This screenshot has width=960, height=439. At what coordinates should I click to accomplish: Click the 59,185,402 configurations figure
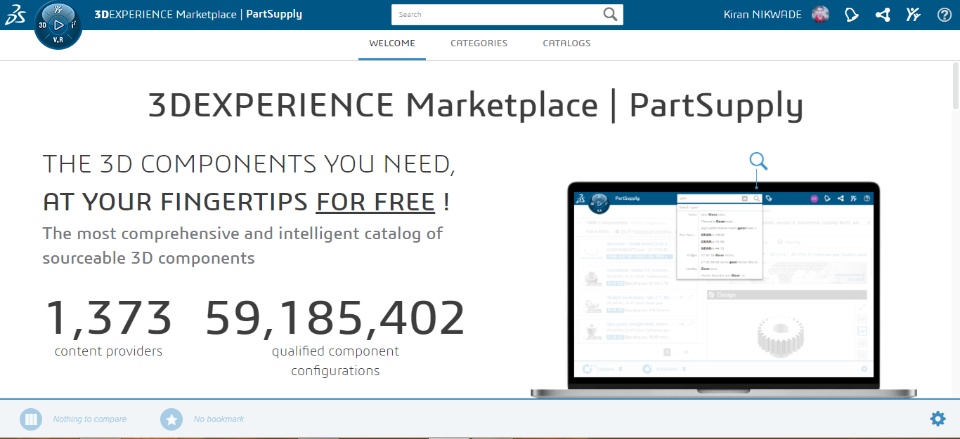(335, 318)
